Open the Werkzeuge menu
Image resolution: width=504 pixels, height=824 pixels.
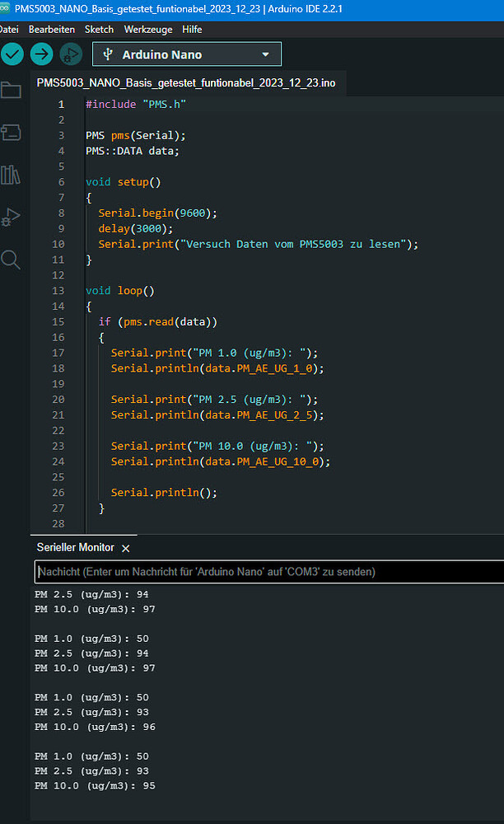click(148, 29)
